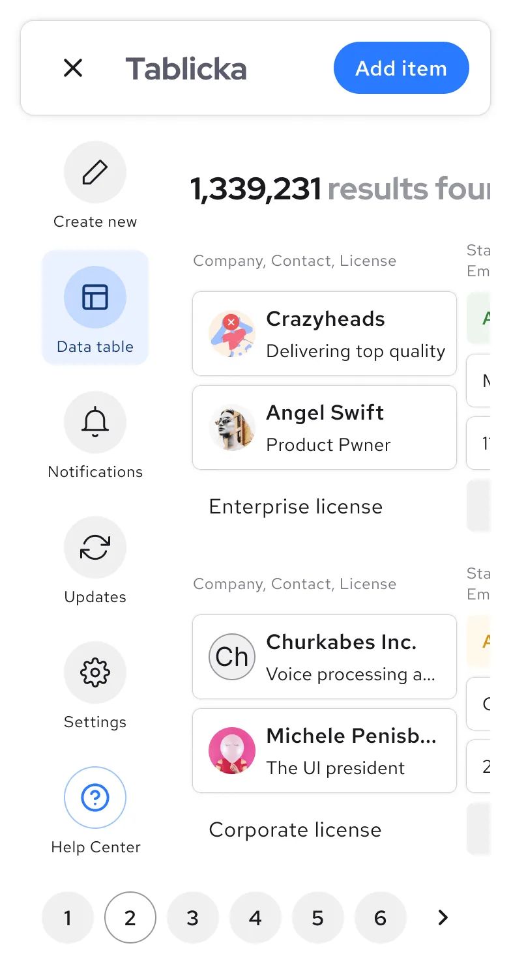511x980 pixels.
Task: Navigate to page 6
Action: pos(381,917)
